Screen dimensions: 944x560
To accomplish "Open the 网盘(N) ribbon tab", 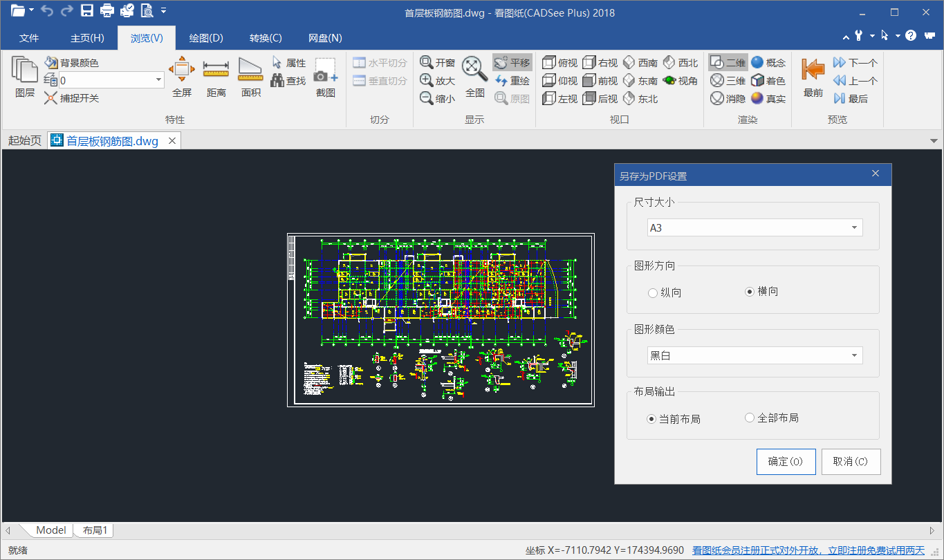I will [324, 38].
